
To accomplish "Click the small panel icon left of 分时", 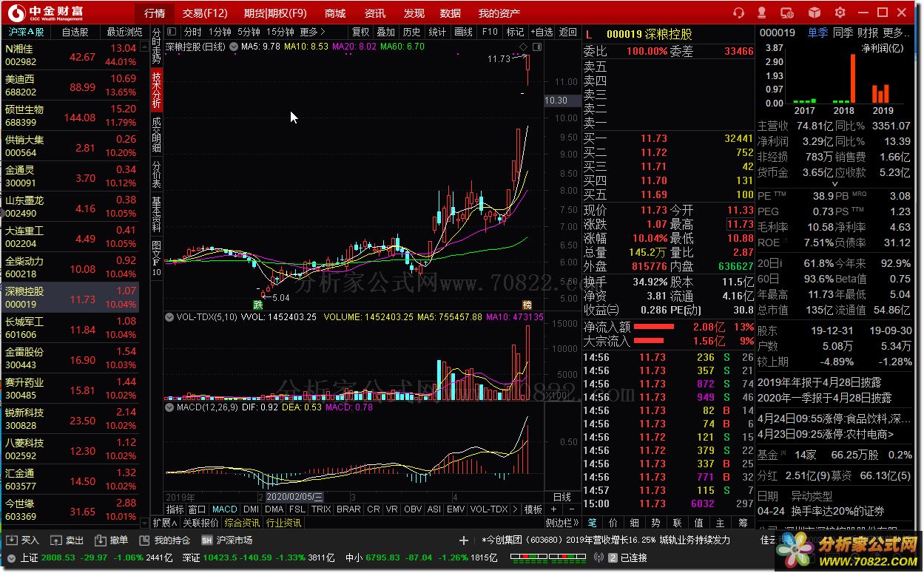I will click(172, 32).
